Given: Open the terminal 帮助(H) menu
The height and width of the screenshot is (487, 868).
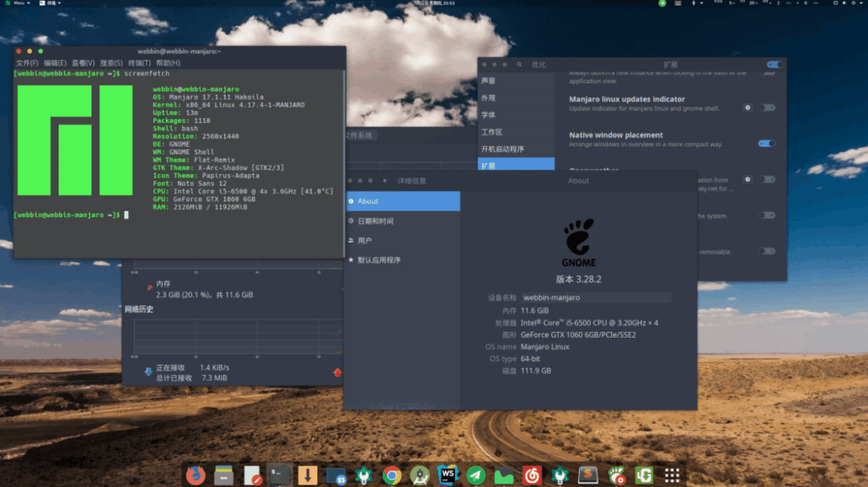Looking at the screenshot, I should tap(168, 63).
